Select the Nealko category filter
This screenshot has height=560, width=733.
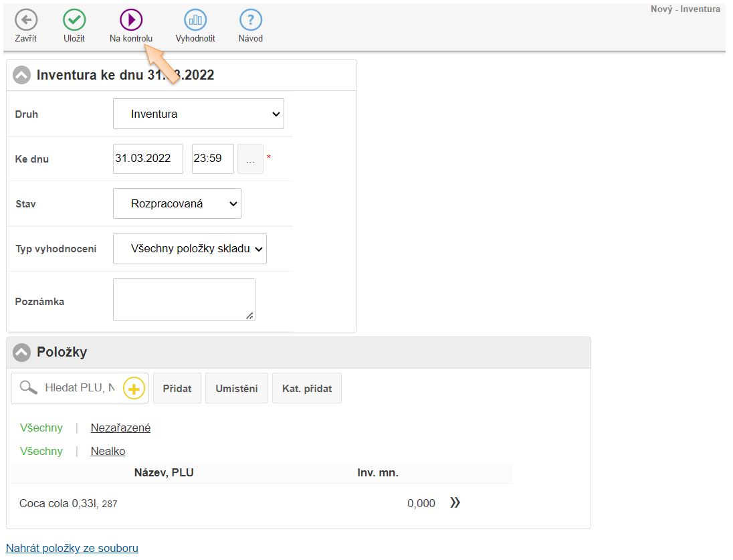(108, 452)
